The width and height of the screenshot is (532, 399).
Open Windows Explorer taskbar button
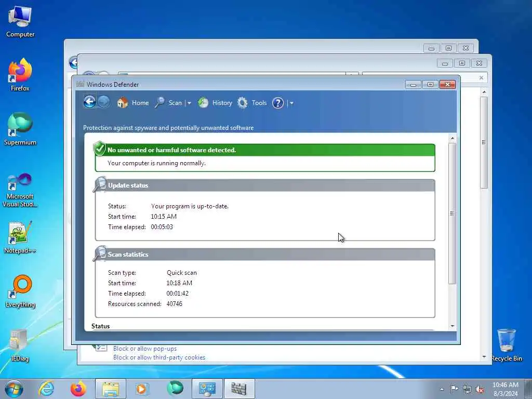click(x=110, y=389)
